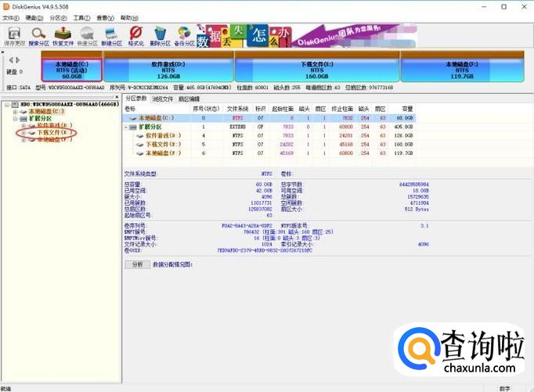Go to previous disk with left arrow
The height and width of the screenshot is (392, 534).
(x=11, y=60)
